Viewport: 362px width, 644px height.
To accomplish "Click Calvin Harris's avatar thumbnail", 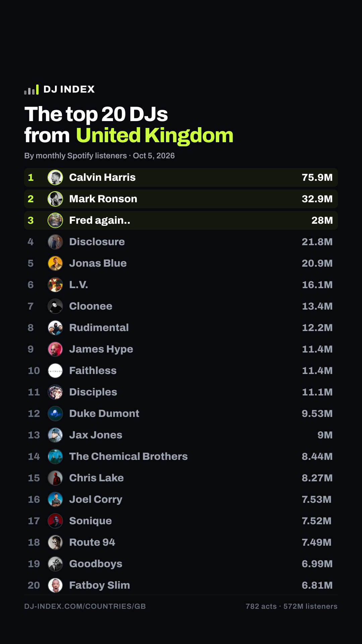I will [55, 177].
